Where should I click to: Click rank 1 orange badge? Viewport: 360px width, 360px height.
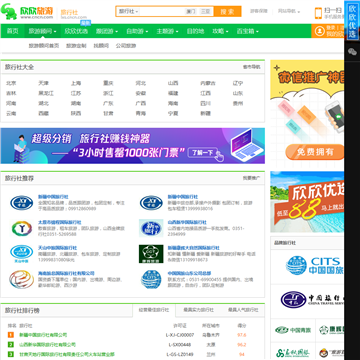[x=11, y=335]
